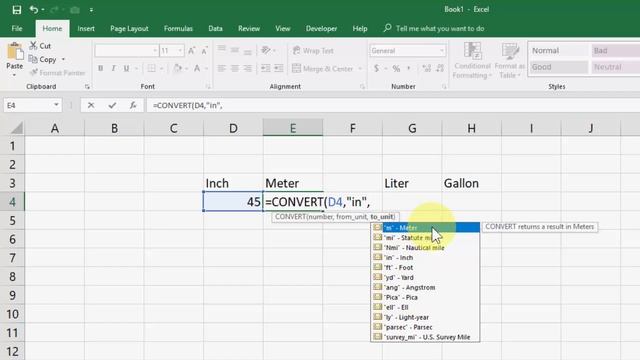Open the Customize Quick Access Toolbar arrow
Image resolution: width=640 pixels, height=360 pixels.
tap(91, 10)
